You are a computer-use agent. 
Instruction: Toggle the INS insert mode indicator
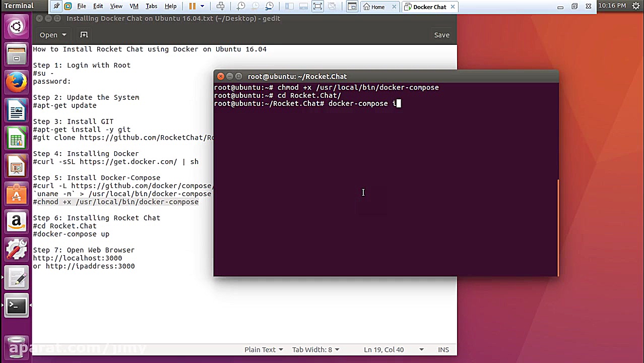pos(443,349)
